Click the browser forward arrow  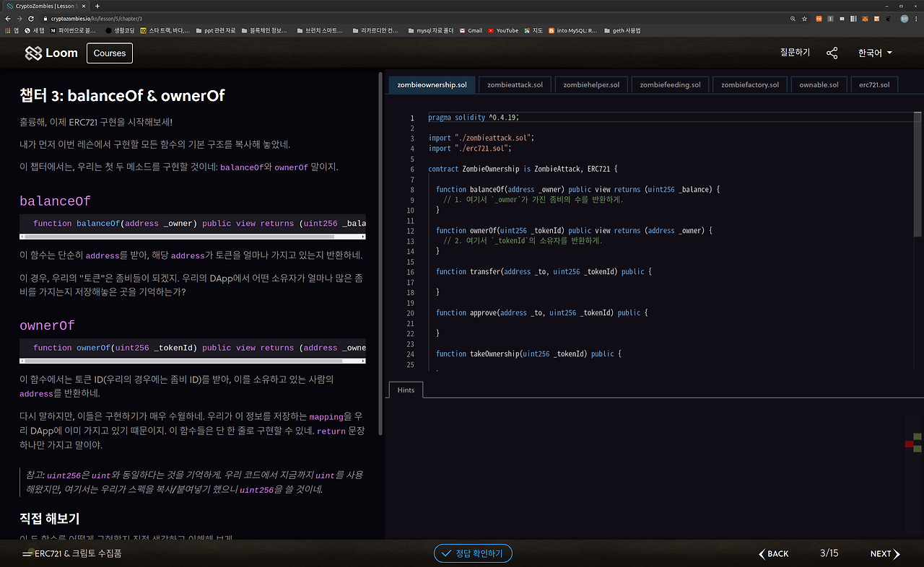click(19, 18)
